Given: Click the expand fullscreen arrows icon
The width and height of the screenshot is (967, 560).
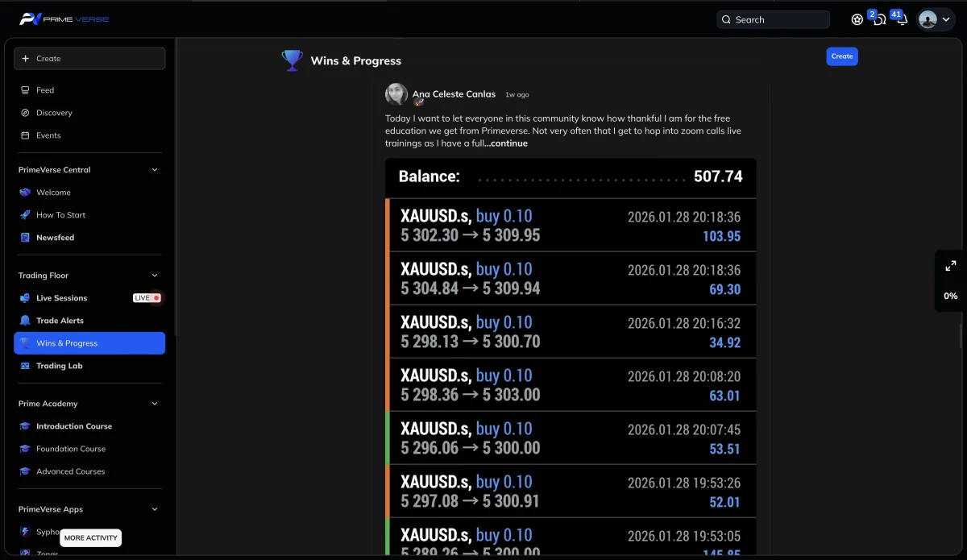Looking at the screenshot, I should [951, 266].
